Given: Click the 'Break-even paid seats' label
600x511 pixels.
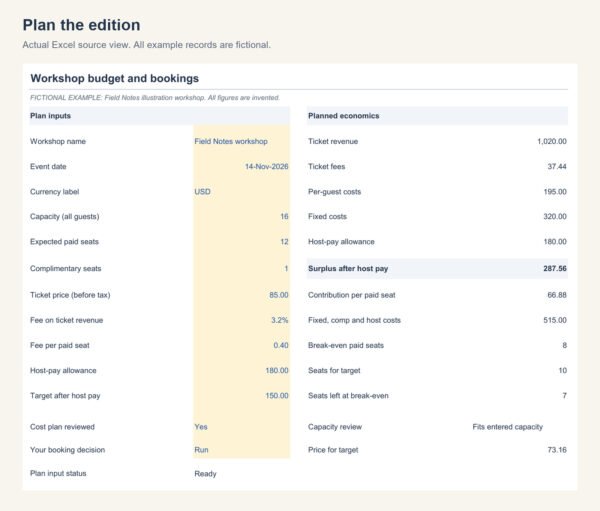Looking at the screenshot, I should (x=346, y=345).
